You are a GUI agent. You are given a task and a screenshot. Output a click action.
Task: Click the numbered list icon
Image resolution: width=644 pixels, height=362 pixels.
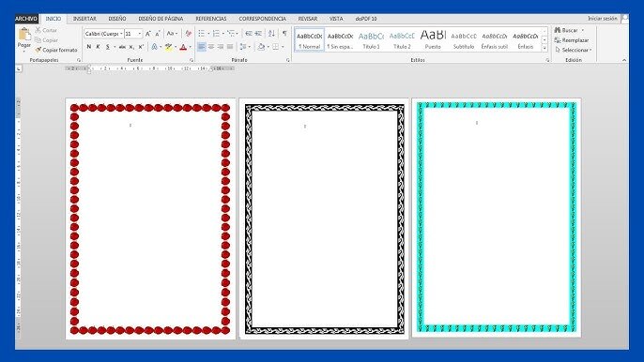coord(216,33)
